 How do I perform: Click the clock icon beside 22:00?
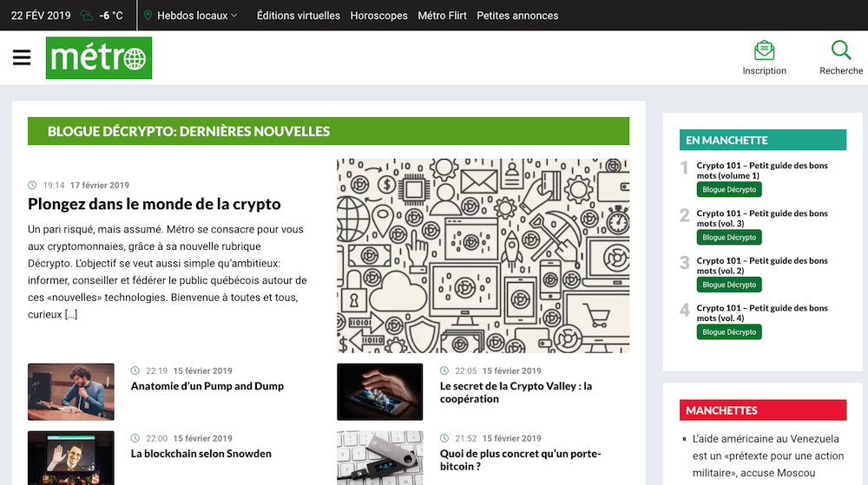tap(135, 438)
